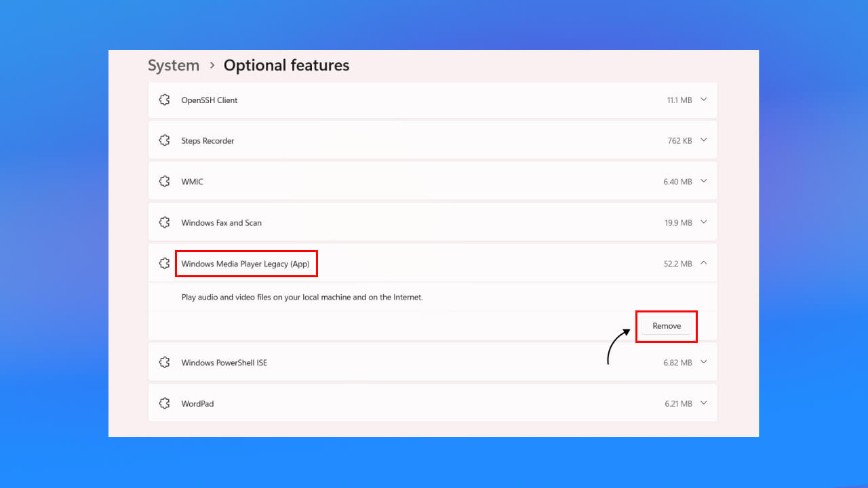Click the Windows Fax and Scan icon

(164, 222)
